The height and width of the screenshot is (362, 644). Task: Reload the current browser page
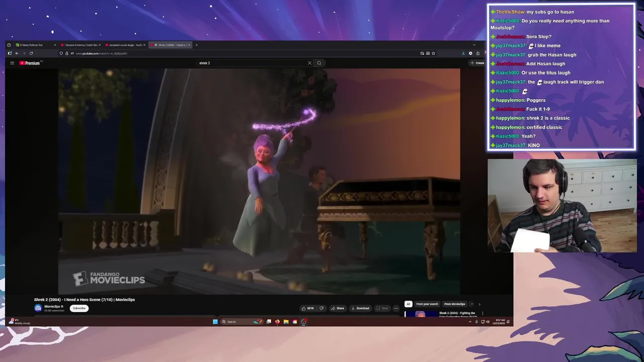[x=31, y=53]
